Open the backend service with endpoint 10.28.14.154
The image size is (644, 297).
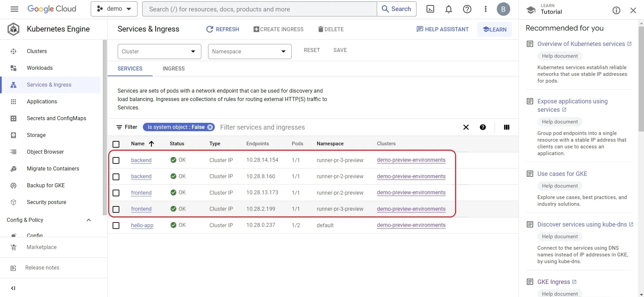point(141,160)
